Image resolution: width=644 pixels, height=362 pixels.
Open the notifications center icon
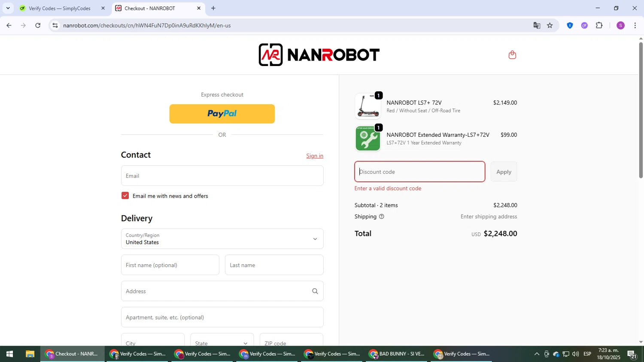tap(632, 354)
